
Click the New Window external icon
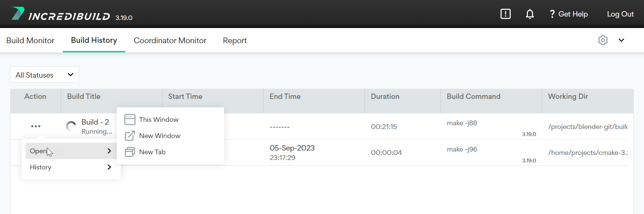point(130,136)
